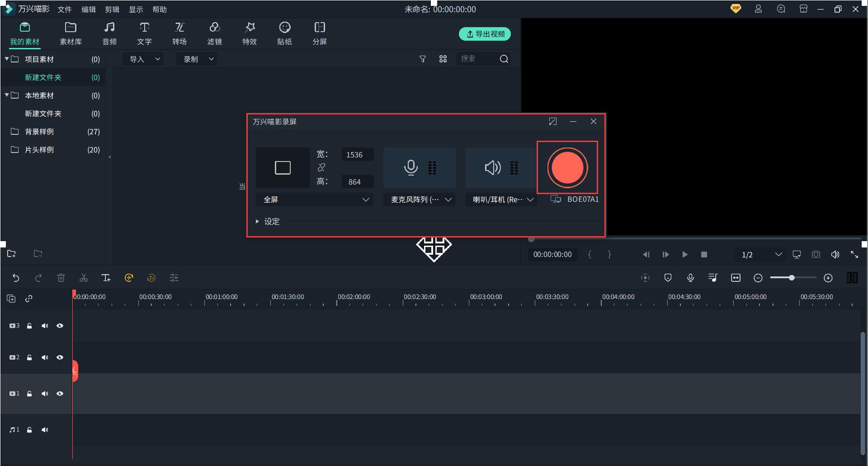Switch to the 特效 effects tab
868x466 pixels.
pyautogui.click(x=250, y=33)
